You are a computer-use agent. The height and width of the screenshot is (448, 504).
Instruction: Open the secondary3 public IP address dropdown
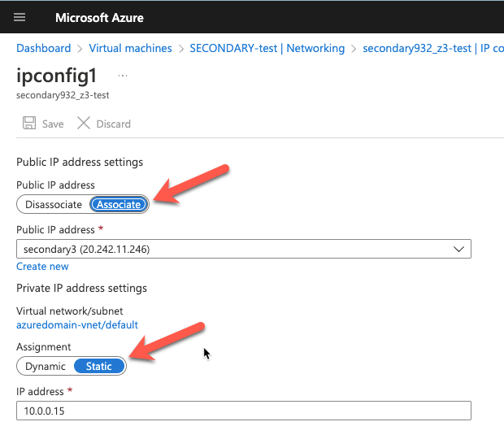244,249
